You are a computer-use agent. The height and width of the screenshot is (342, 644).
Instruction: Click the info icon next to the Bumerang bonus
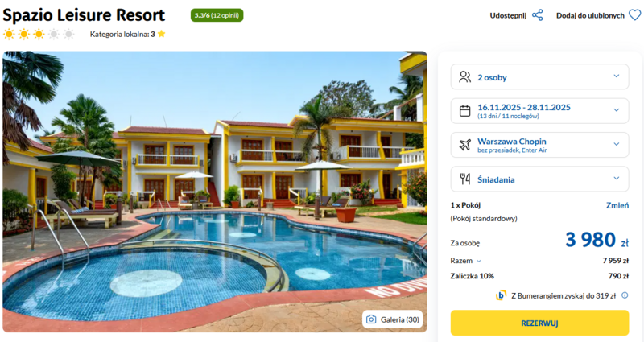(x=625, y=295)
